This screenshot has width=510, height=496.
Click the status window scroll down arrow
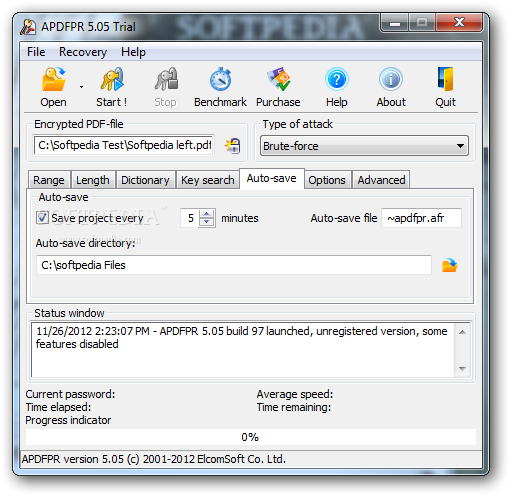[x=462, y=369]
